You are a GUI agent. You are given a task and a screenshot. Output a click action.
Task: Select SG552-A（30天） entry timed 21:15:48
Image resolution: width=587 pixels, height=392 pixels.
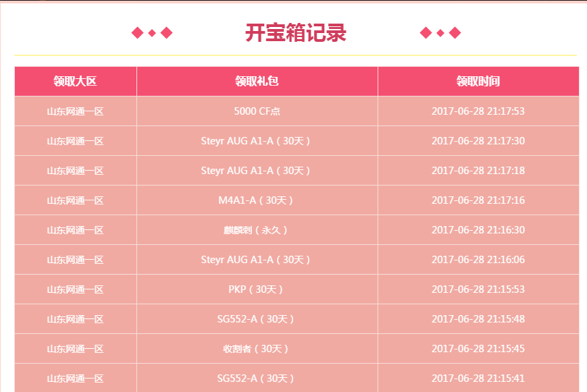coord(256,319)
